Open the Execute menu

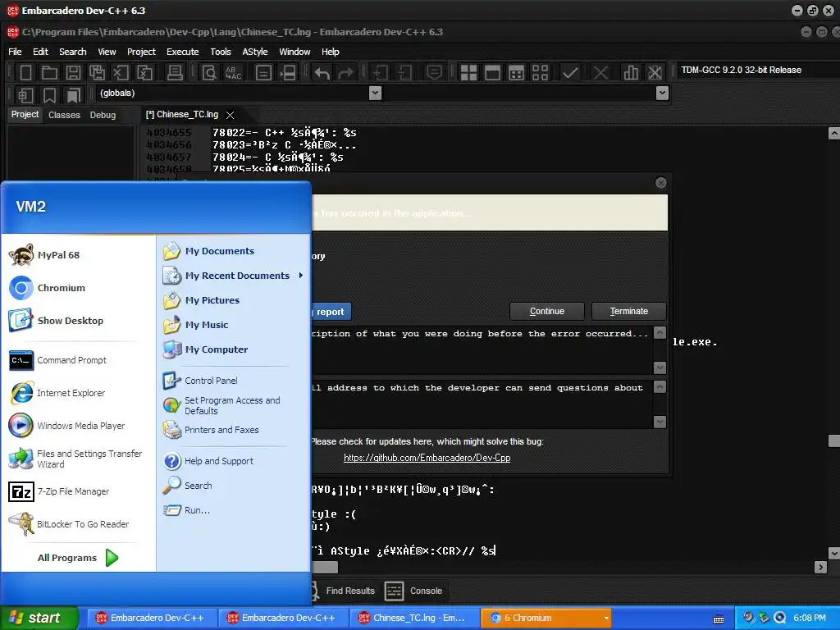tap(182, 52)
